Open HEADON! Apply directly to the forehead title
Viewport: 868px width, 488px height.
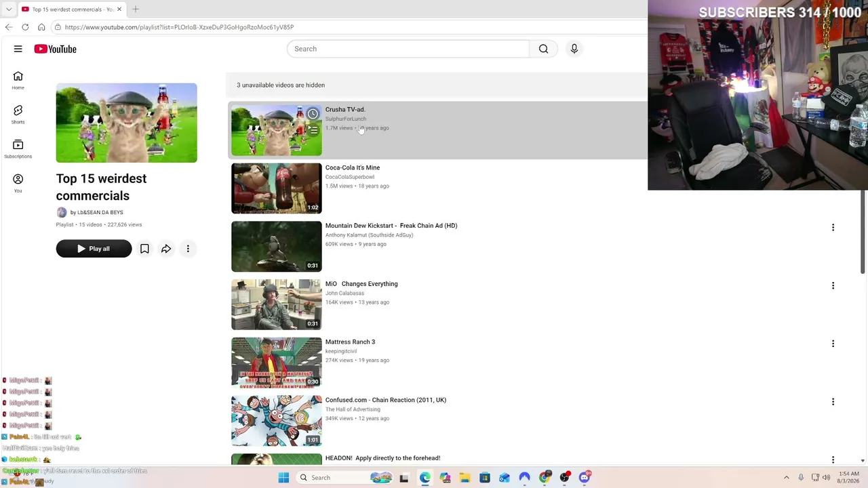pyautogui.click(x=382, y=458)
